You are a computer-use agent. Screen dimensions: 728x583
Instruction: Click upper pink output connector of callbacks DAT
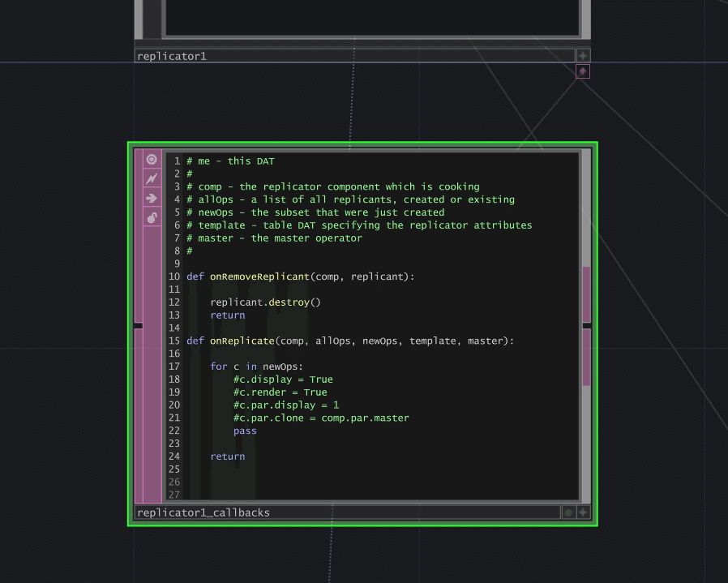pos(587,294)
